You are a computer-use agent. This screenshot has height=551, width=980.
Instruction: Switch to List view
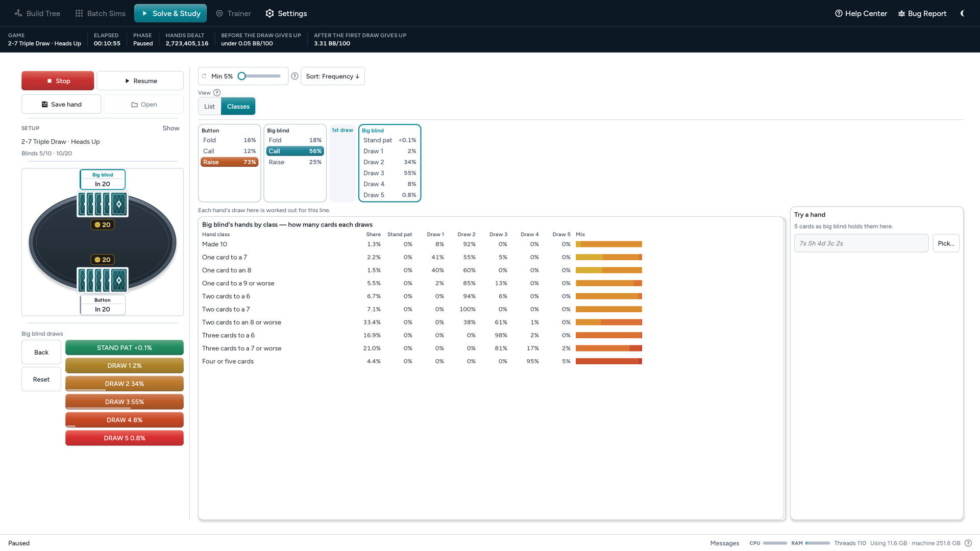click(x=209, y=107)
